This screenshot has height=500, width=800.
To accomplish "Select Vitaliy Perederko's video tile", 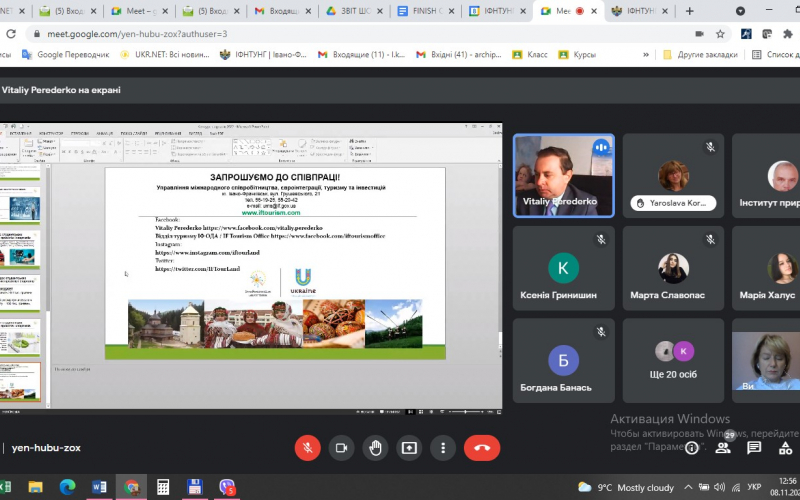I will pos(563,176).
